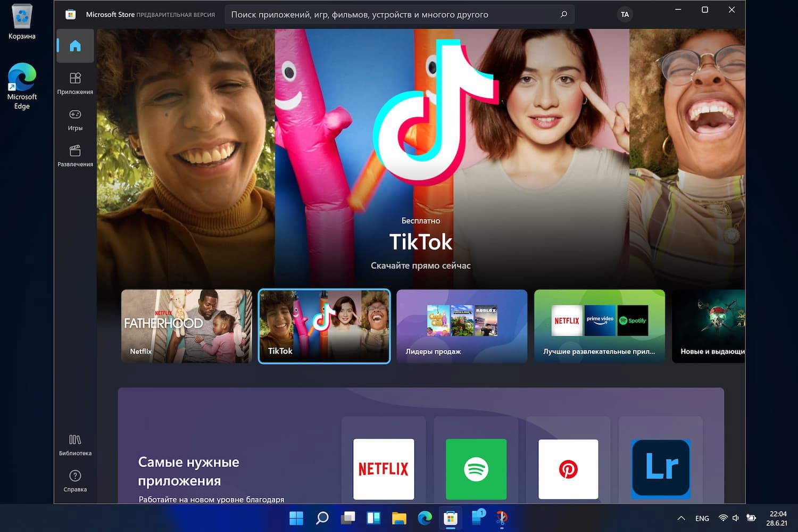This screenshot has width=798, height=532.
Task: Open the taskbar app with notification badge
Action: 478,517
